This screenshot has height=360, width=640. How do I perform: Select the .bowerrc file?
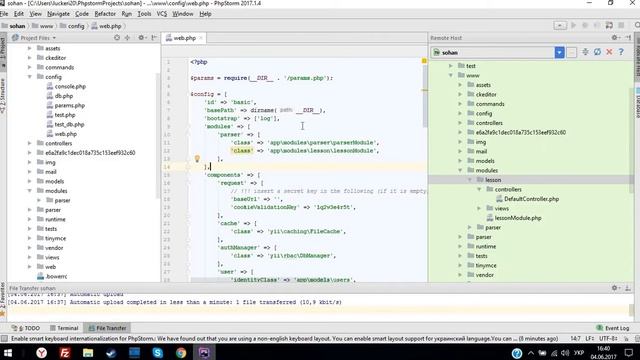tap(52, 276)
